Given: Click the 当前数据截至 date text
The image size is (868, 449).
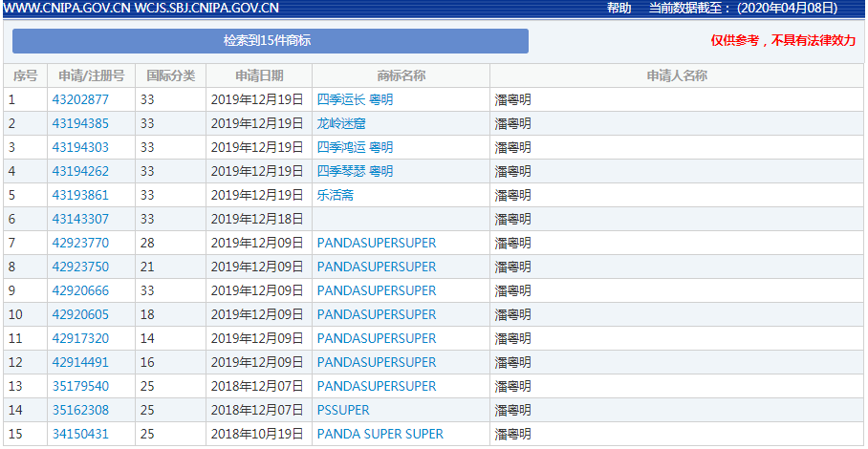Looking at the screenshot, I should click(x=744, y=8).
